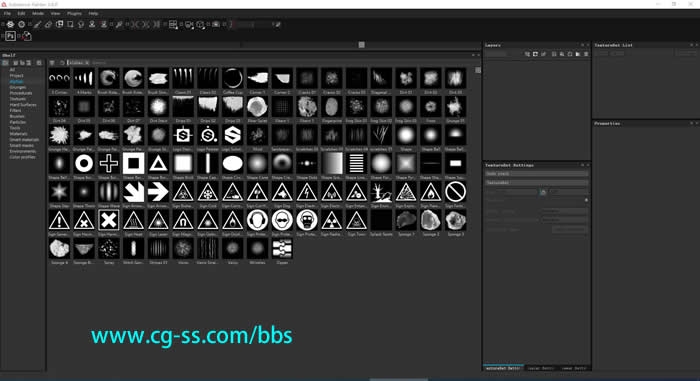Pick the Substance hexagon S logo alpha
Viewport: 700px width, 381px height.
coord(233,135)
